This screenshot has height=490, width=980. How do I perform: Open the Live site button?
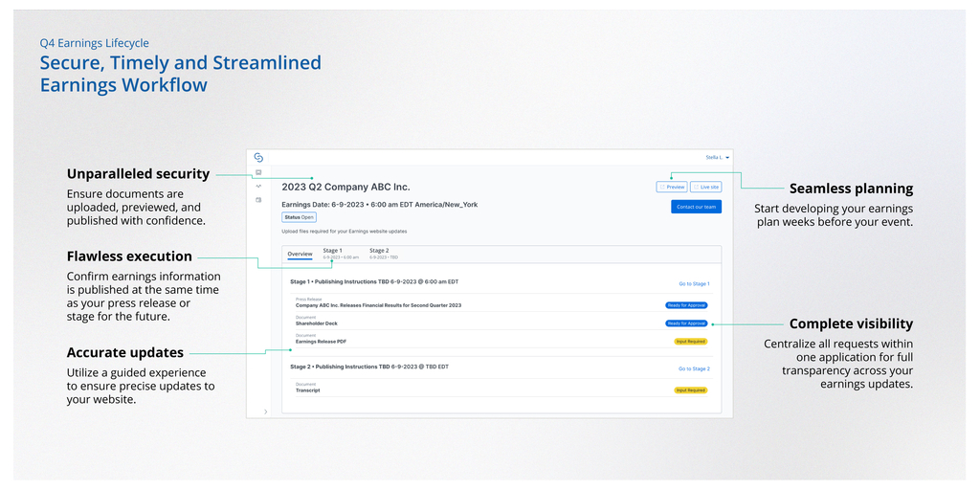click(706, 187)
